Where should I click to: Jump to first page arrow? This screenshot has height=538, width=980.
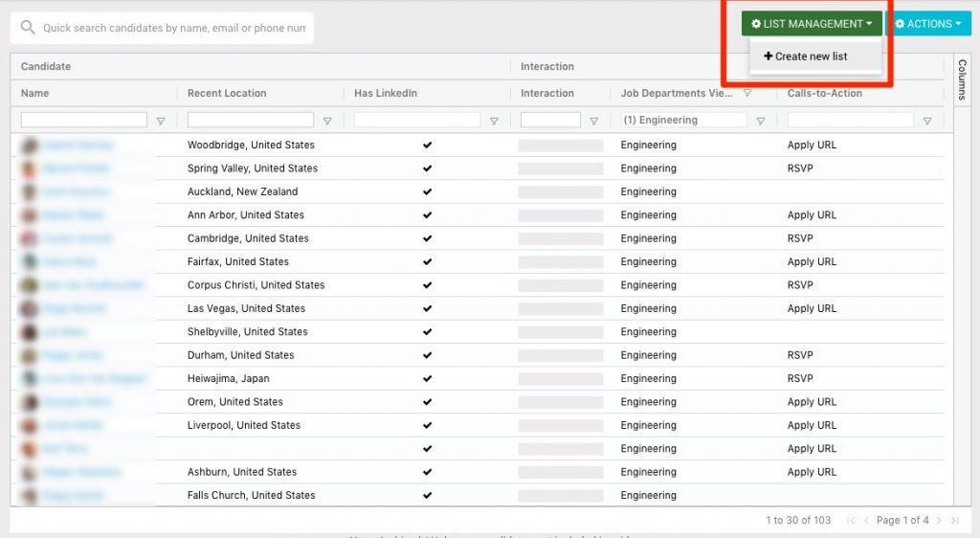point(851,520)
